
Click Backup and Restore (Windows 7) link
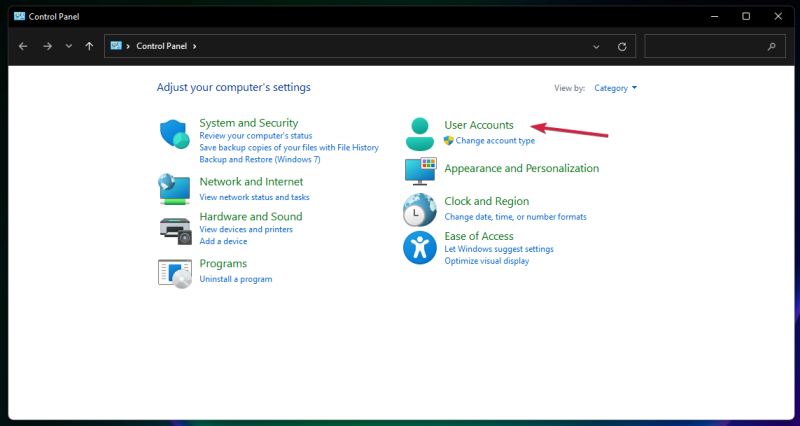[259, 159]
